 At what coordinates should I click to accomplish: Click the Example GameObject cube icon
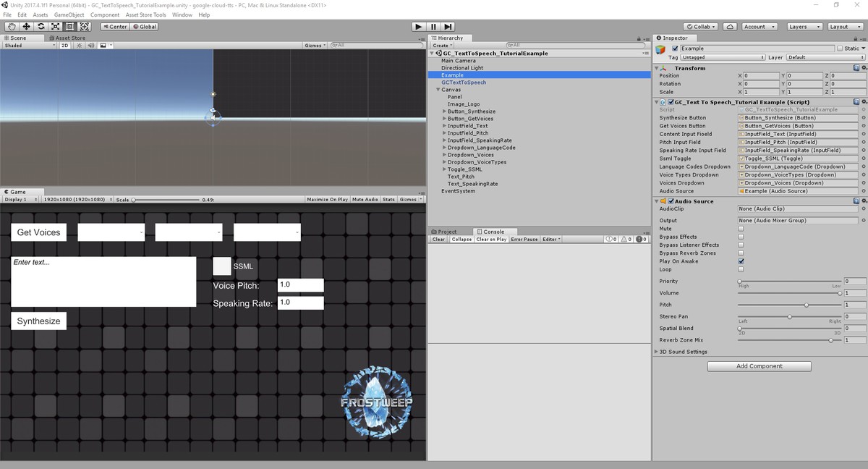660,49
